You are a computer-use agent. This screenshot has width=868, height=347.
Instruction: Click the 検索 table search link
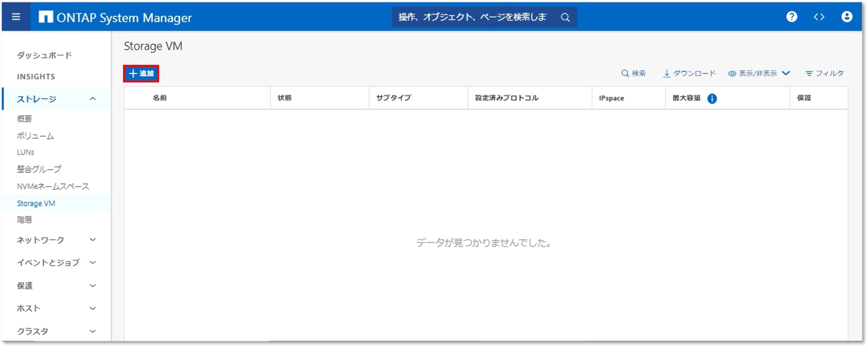pos(633,74)
